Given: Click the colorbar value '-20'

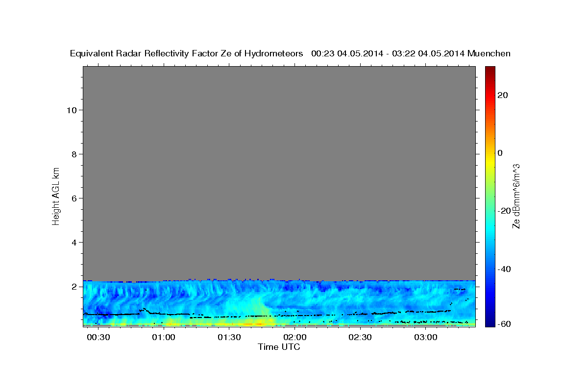Looking at the screenshot, I should pos(504,211).
